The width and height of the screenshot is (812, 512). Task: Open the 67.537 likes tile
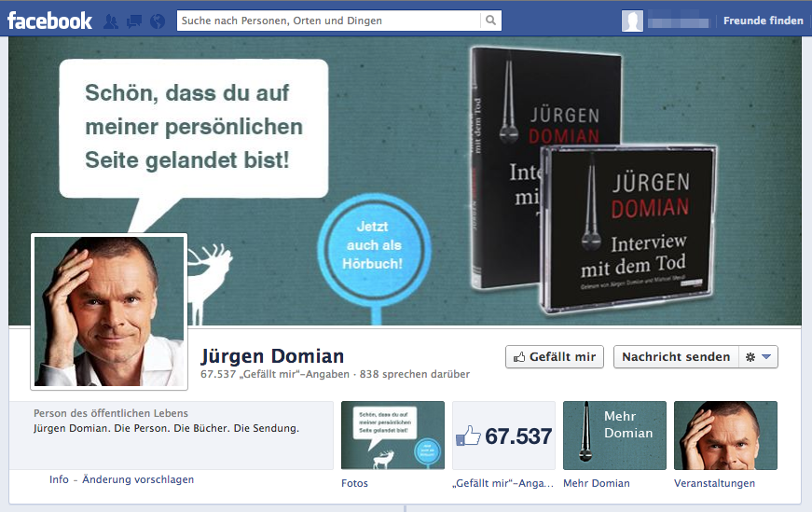pos(503,436)
